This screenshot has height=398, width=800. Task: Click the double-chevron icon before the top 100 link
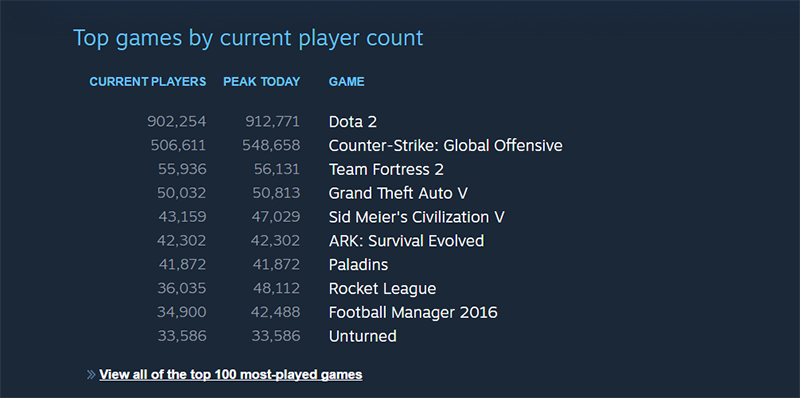pos(91,375)
